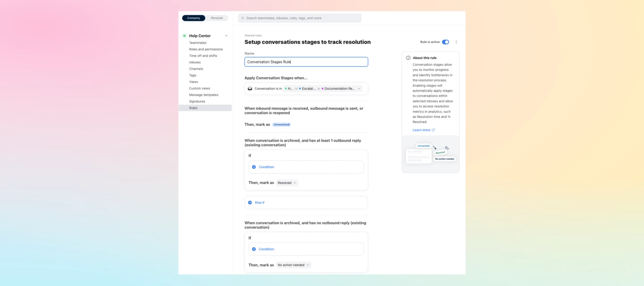Open the three-dot more options menu

456,42
